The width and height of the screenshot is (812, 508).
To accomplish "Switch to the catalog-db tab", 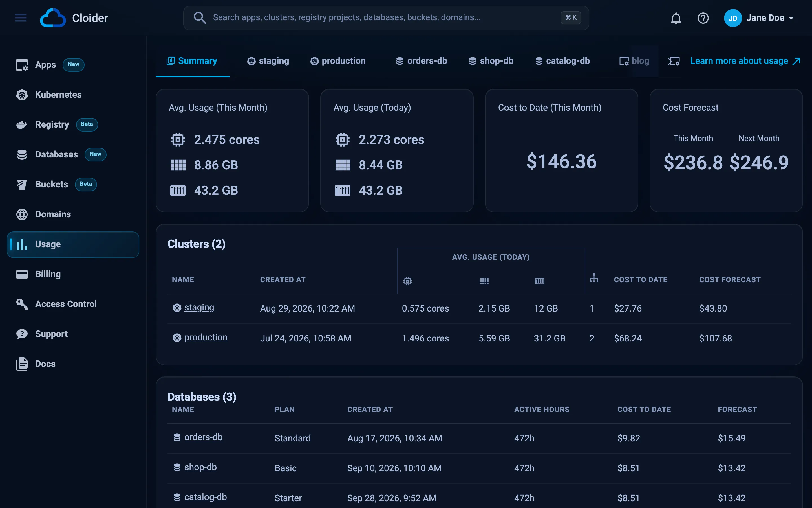I will [562, 61].
